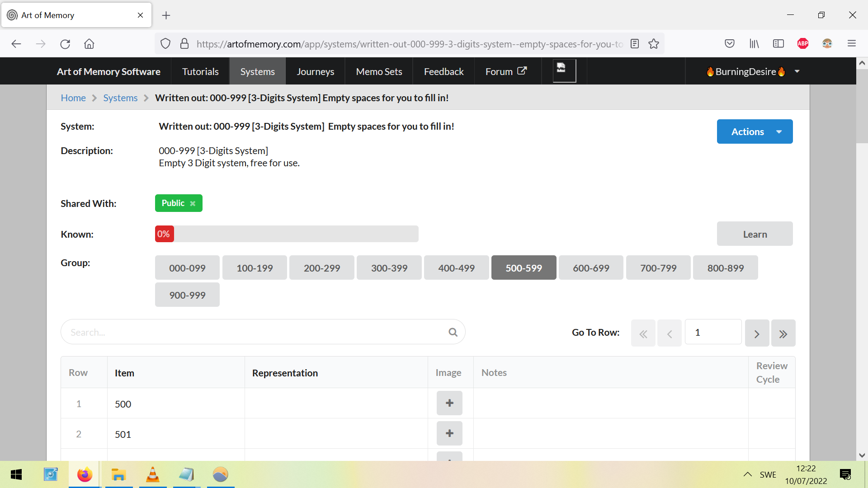Screen dimensions: 868x488
Task: Open the Memo Sets tab
Action: [x=379, y=71]
